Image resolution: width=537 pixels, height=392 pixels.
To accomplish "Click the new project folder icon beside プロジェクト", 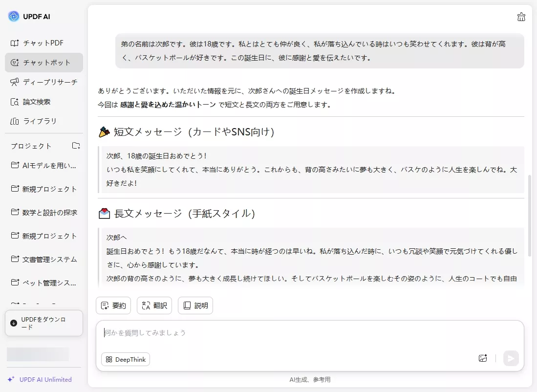I will 76,145.
